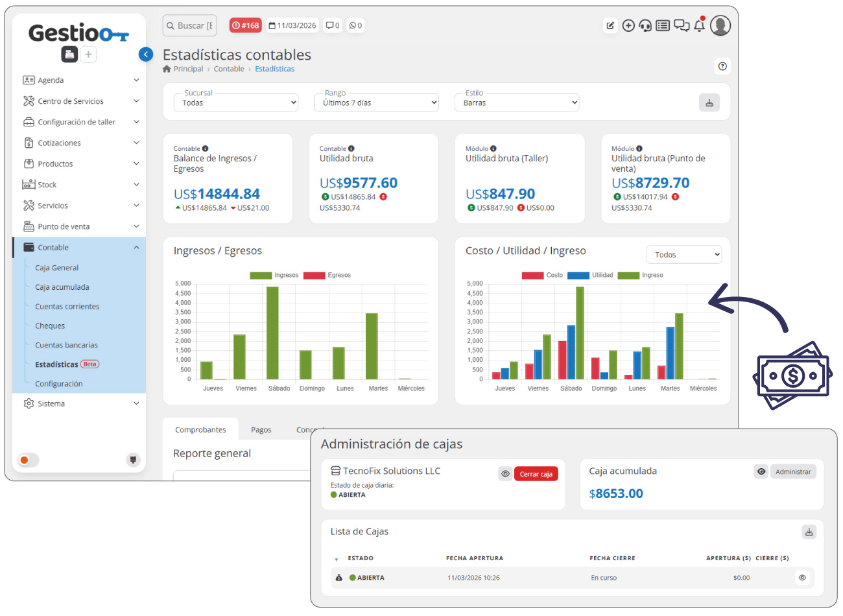
Task: Click the edit pencil icon in header
Action: point(610,25)
